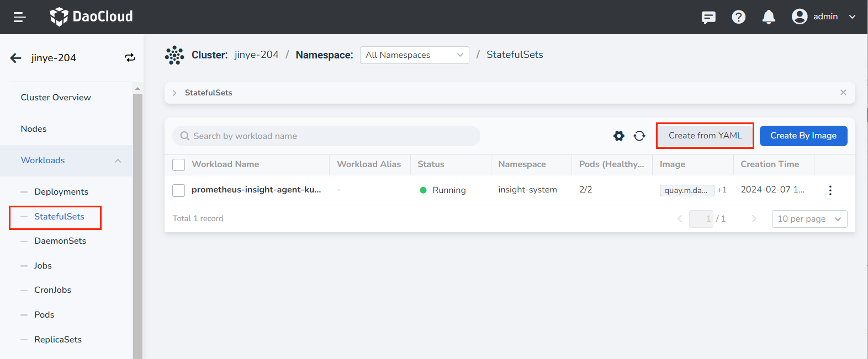Image resolution: width=868 pixels, height=359 pixels.
Task: Go to Deployments in sidebar
Action: pos(61,192)
